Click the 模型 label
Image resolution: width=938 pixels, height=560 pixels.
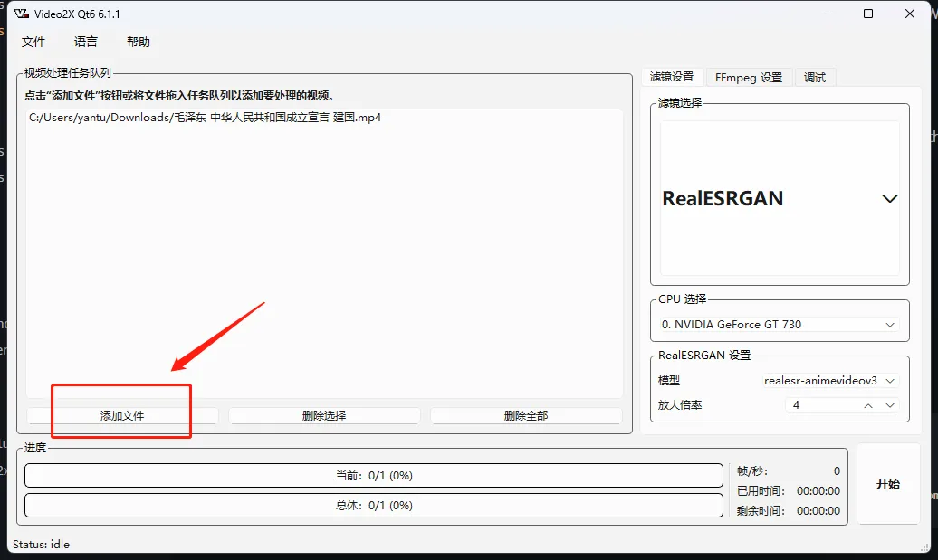[669, 381]
